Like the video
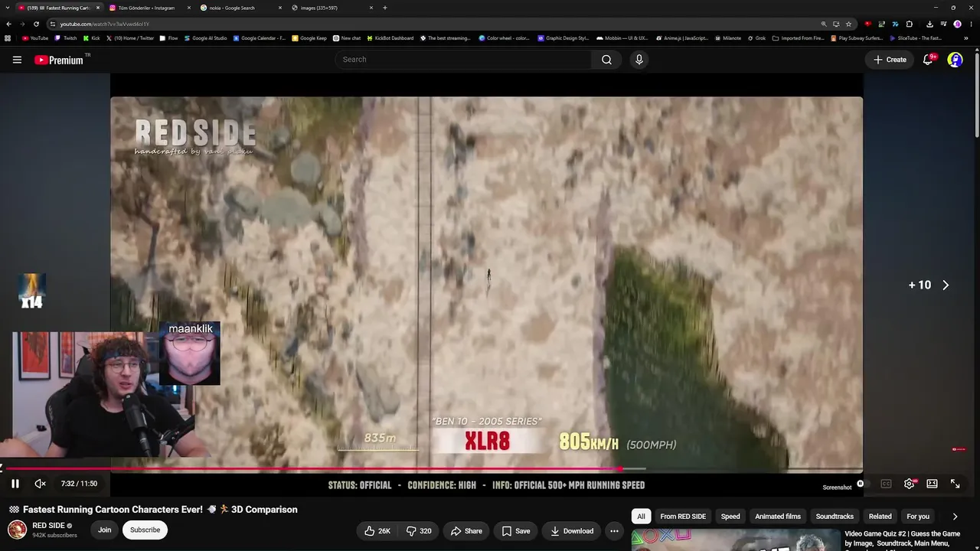Image resolution: width=980 pixels, height=551 pixels. (377, 531)
